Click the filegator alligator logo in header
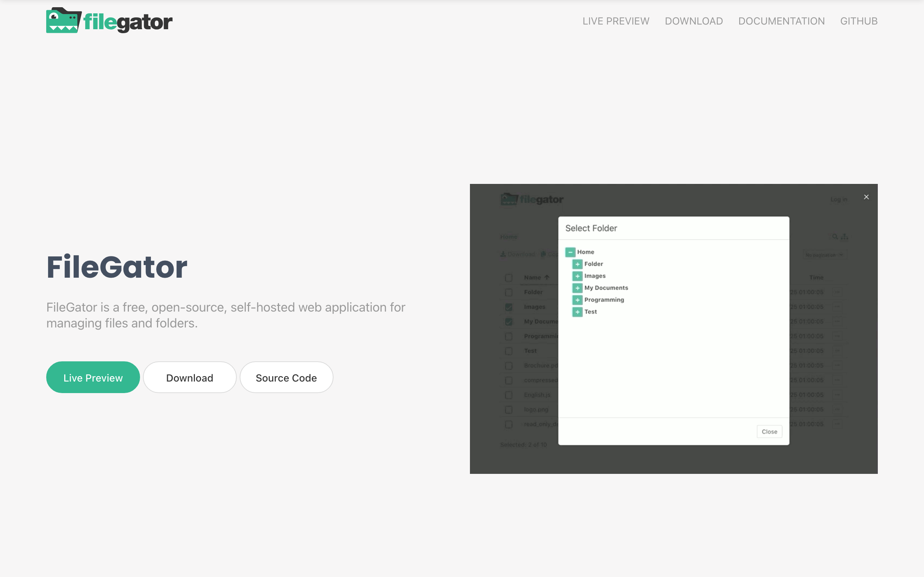The width and height of the screenshot is (924, 577). tap(64, 21)
